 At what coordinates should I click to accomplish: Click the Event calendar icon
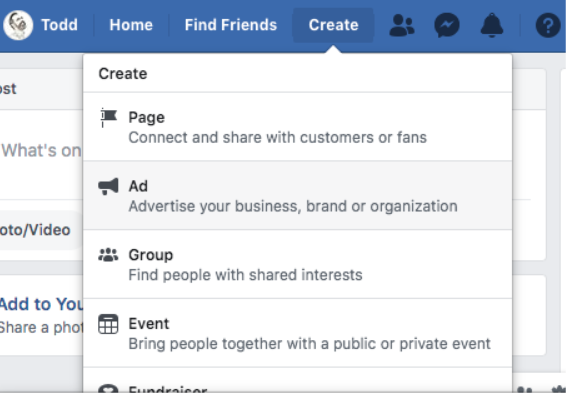(x=108, y=324)
